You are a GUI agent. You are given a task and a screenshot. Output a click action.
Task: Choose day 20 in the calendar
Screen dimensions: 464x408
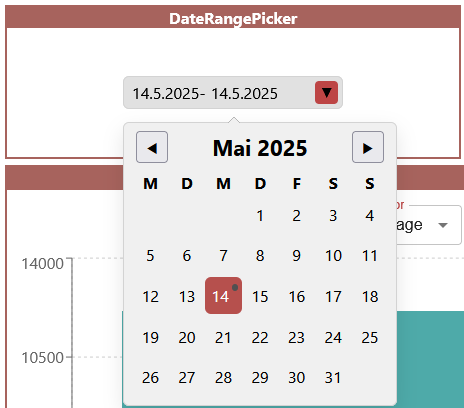click(x=187, y=337)
